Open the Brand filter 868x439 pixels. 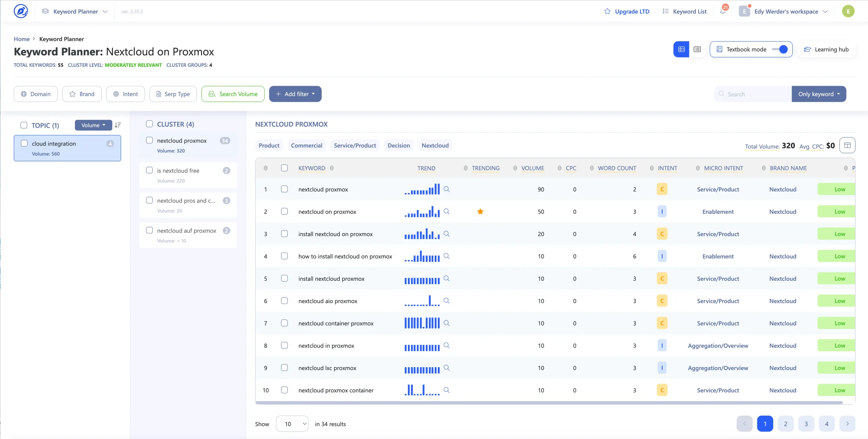(x=82, y=94)
